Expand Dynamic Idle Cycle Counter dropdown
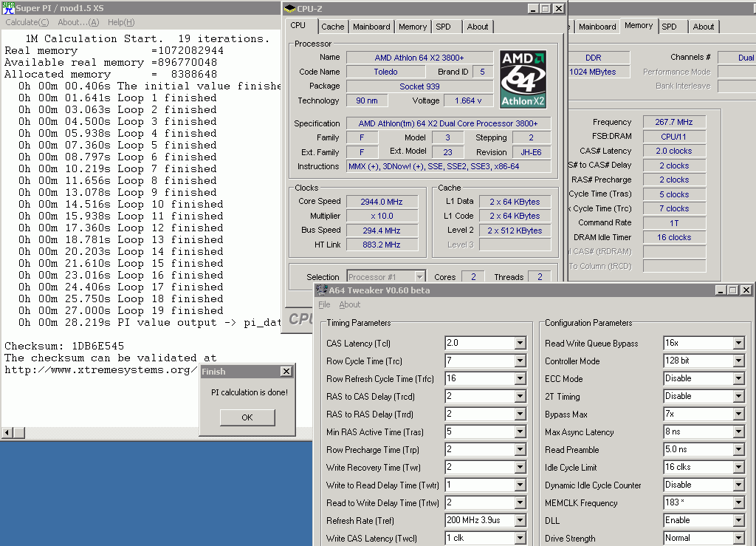Image resolution: width=756 pixels, height=546 pixels. click(738, 485)
